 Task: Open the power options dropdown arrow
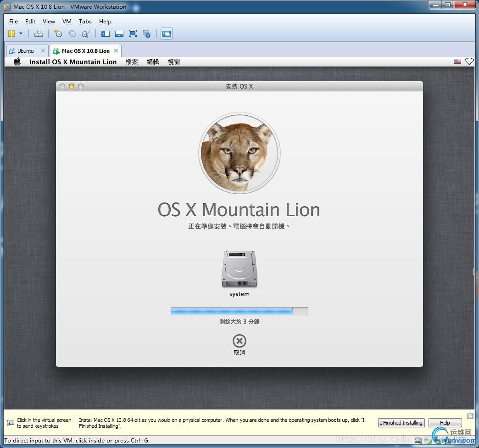pos(21,34)
